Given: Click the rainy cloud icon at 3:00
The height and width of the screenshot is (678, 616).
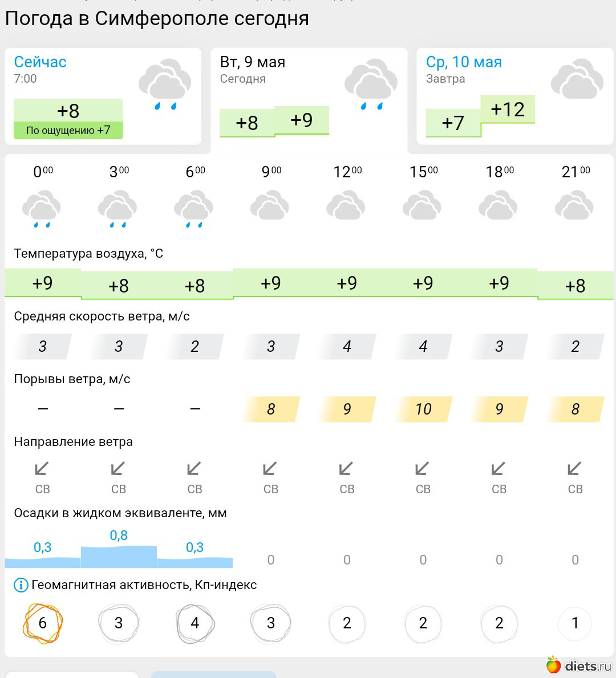Looking at the screenshot, I should tap(118, 209).
